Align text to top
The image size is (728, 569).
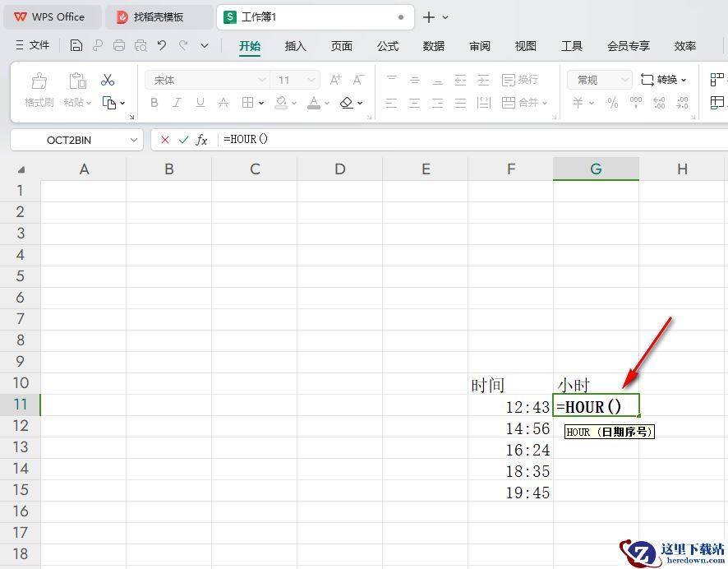coord(392,80)
